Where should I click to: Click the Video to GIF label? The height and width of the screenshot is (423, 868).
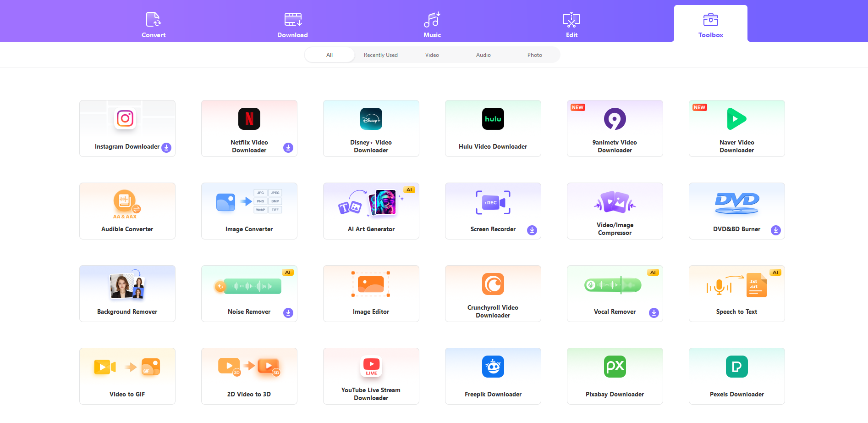point(127,395)
